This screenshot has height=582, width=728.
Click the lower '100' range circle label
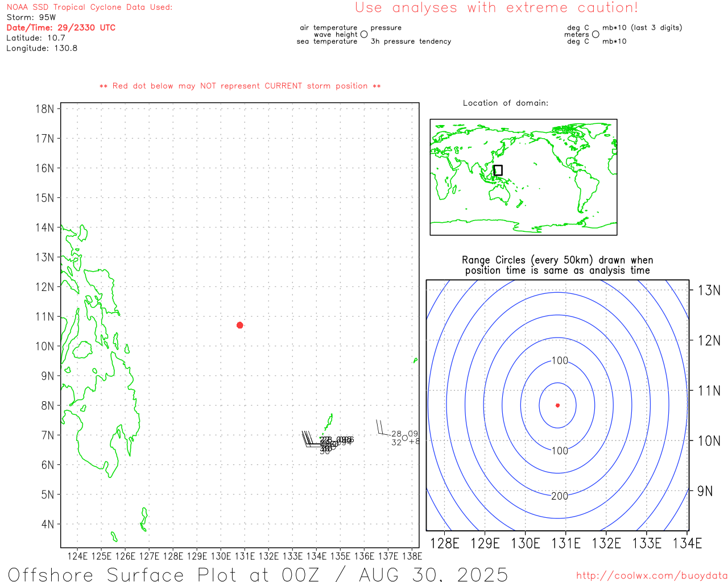pyautogui.click(x=560, y=451)
